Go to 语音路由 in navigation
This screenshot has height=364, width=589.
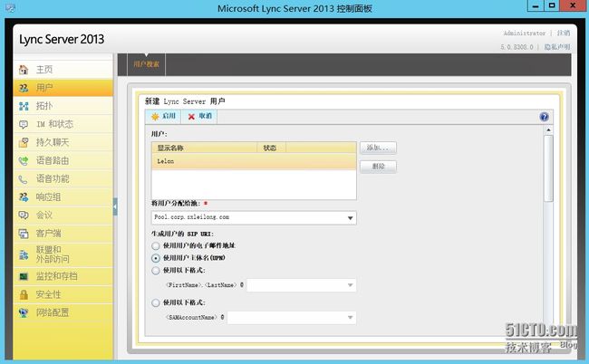pos(53,160)
